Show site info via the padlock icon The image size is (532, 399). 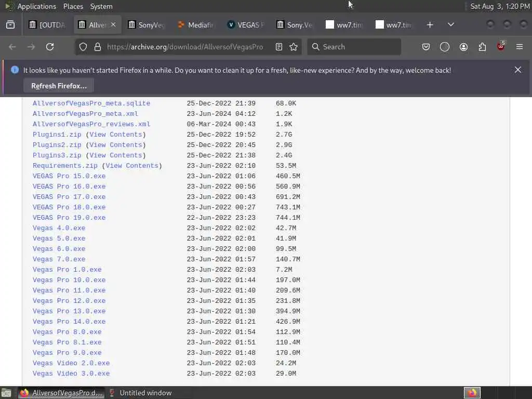[97, 47]
